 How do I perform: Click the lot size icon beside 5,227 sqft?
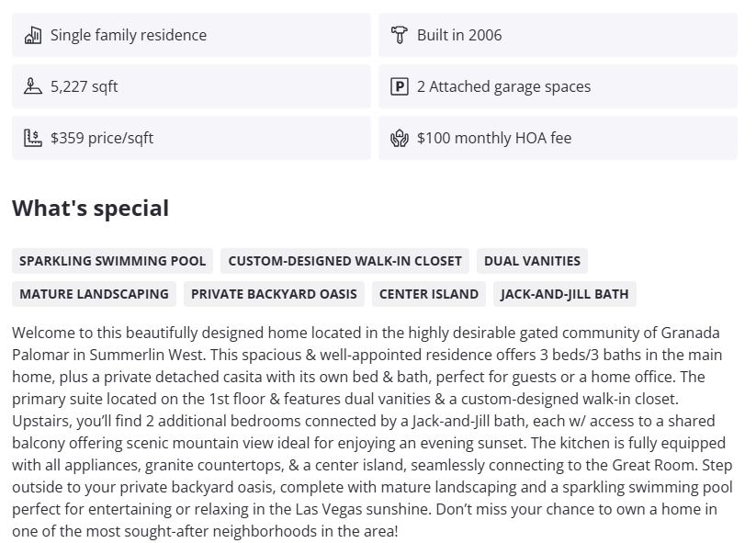pos(33,87)
